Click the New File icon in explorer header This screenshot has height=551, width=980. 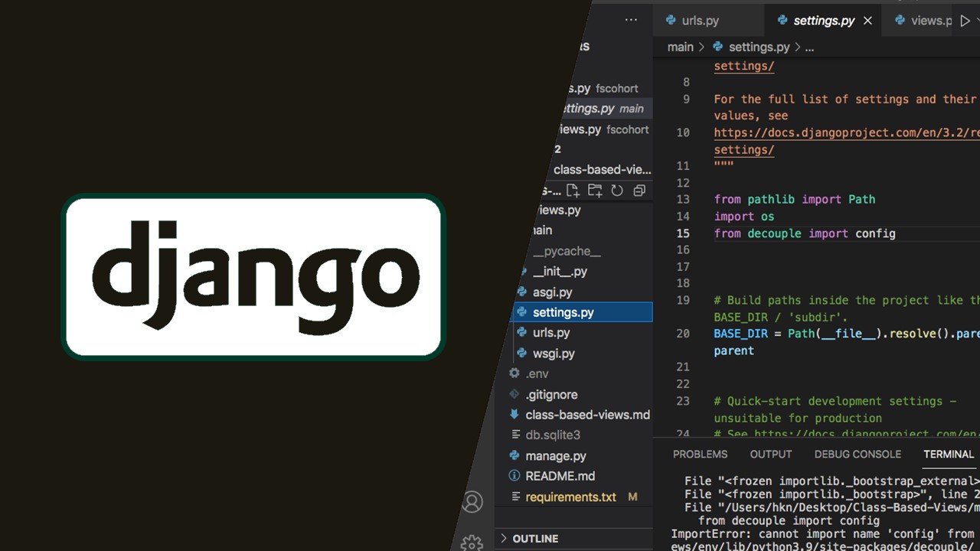[x=573, y=191]
